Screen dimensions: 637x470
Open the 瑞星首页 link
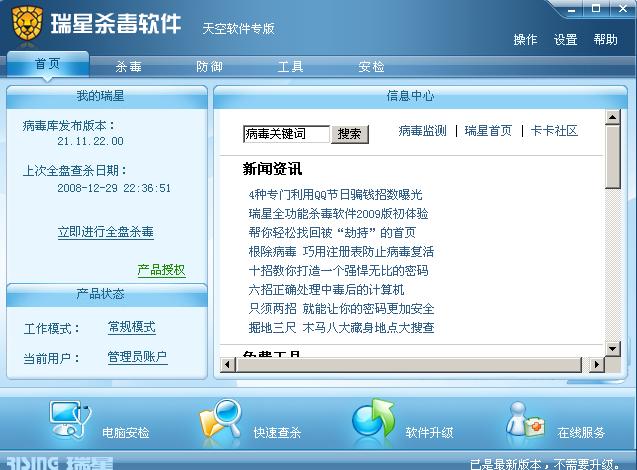[x=488, y=131]
